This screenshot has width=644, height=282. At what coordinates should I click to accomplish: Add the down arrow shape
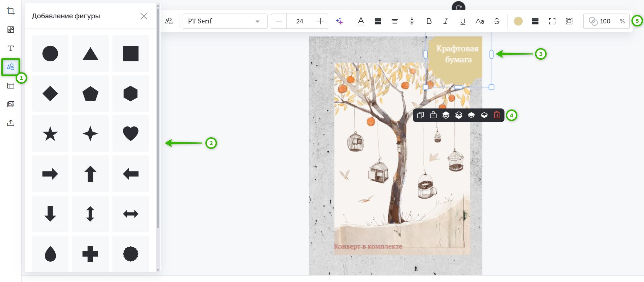click(50, 214)
